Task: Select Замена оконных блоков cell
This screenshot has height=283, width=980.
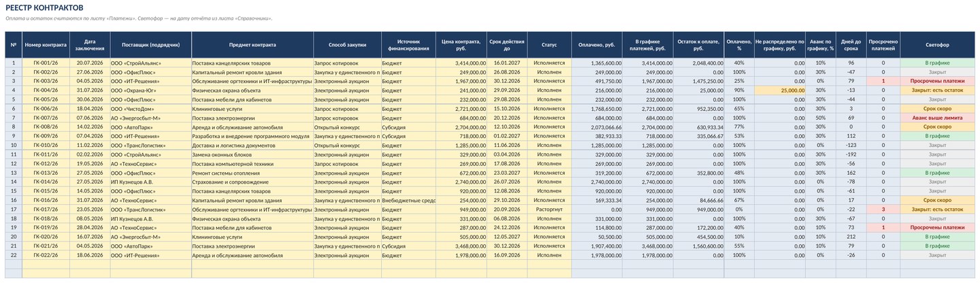Action: click(252, 154)
